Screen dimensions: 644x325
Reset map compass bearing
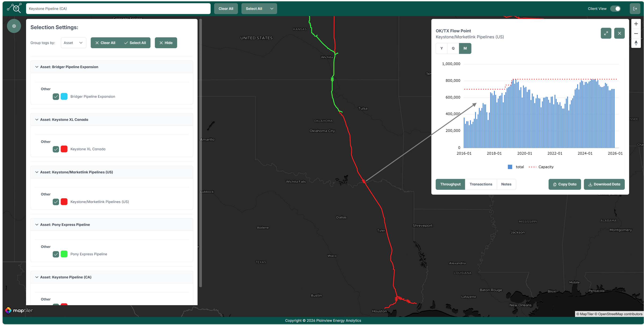coord(636,43)
